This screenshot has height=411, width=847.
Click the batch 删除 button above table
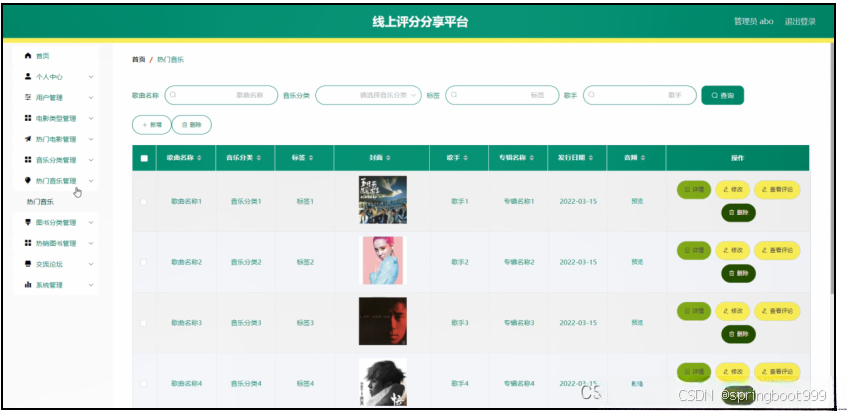pyautogui.click(x=192, y=125)
